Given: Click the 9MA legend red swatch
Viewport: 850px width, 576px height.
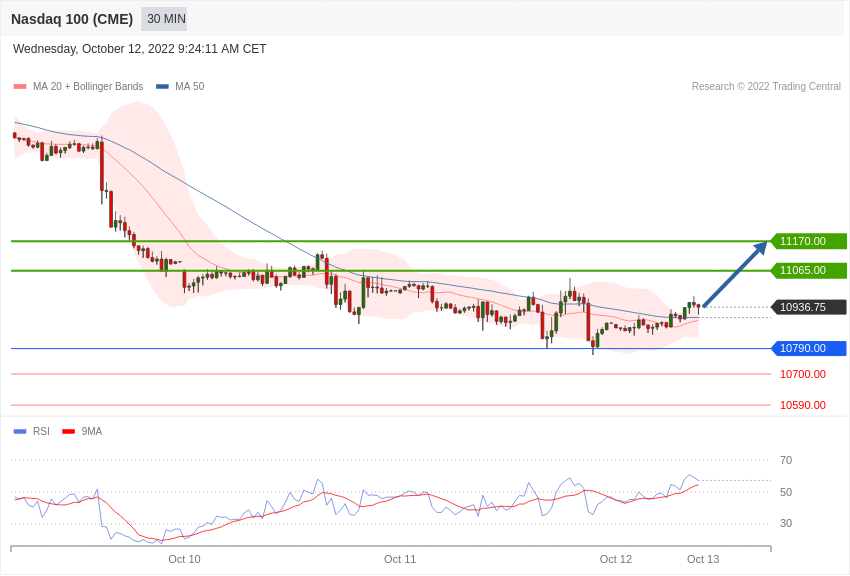Looking at the screenshot, I should click(x=69, y=431).
